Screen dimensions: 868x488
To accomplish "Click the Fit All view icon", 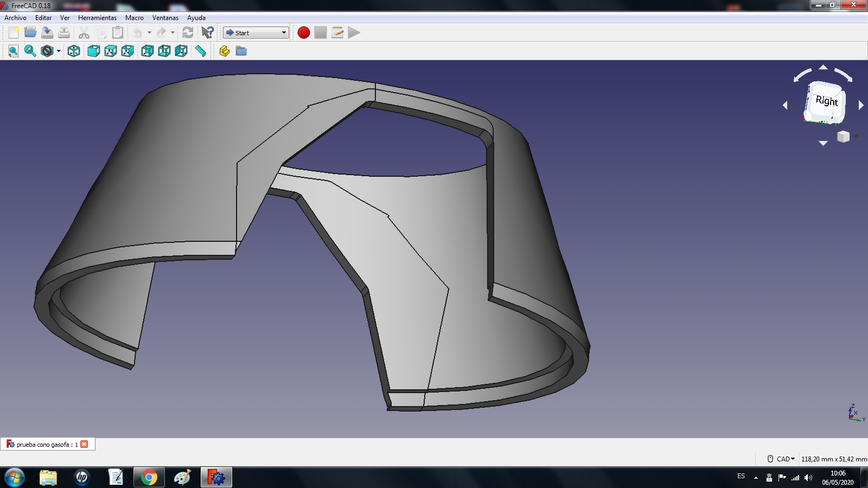I will pyautogui.click(x=14, y=51).
